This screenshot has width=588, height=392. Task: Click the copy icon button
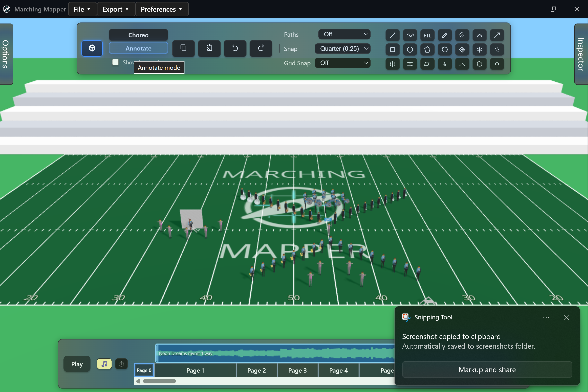tap(183, 48)
